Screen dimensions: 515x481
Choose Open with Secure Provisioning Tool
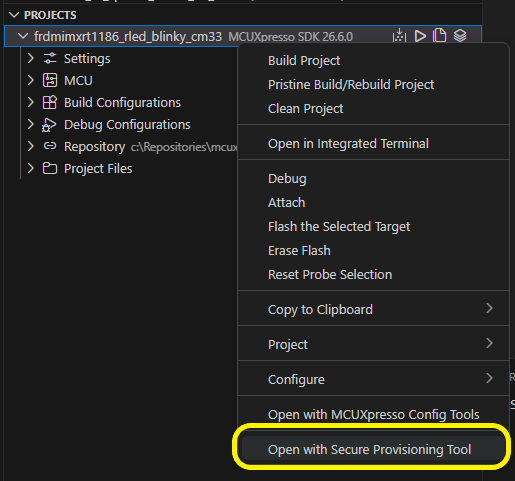click(374, 450)
